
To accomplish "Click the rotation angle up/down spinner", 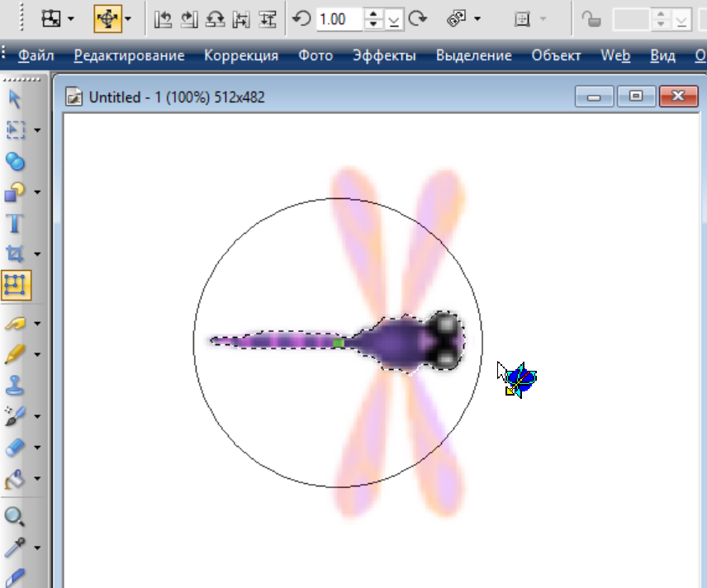I will 373,19.
